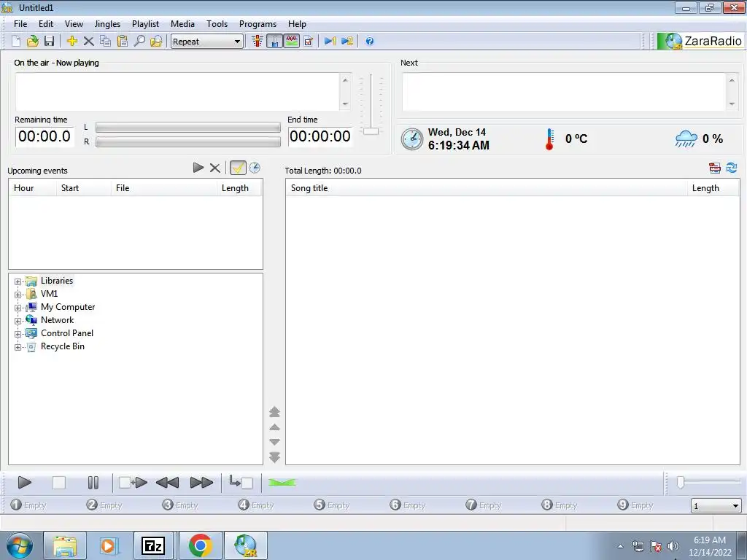747x560 pixels.
Task: Open the jingle palette page number dropdown
Action: pyautogui.click(x=716, y=506)
